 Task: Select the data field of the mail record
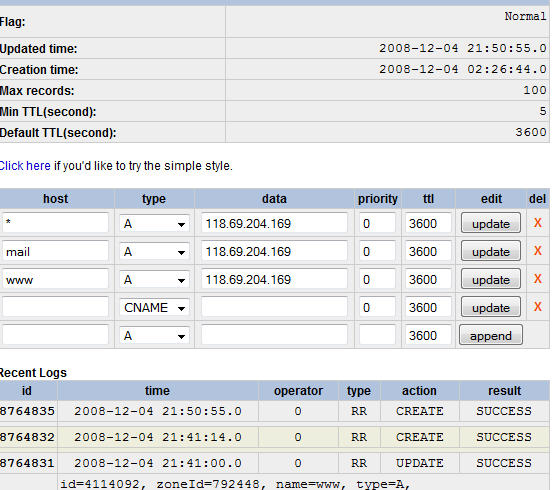(x=274, y=252)
